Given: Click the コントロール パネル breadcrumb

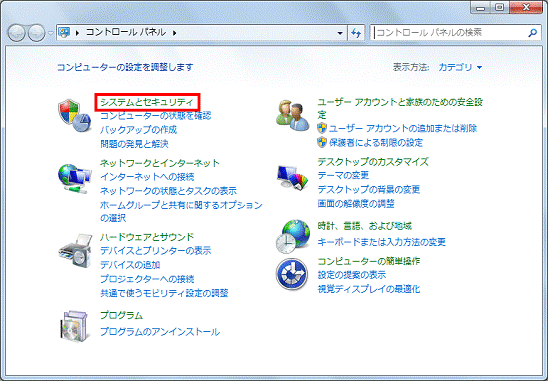Looking at the screenshot, I should pos(126,33).
